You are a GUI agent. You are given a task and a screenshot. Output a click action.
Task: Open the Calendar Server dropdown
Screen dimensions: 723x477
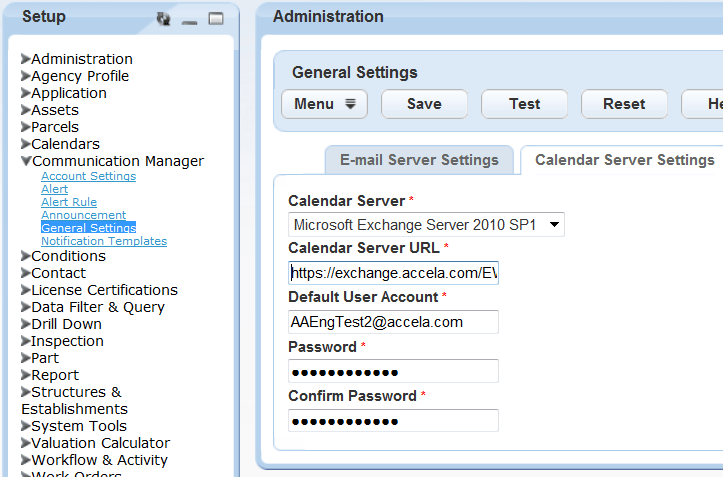pyautogui.click(x=426, y=225)
